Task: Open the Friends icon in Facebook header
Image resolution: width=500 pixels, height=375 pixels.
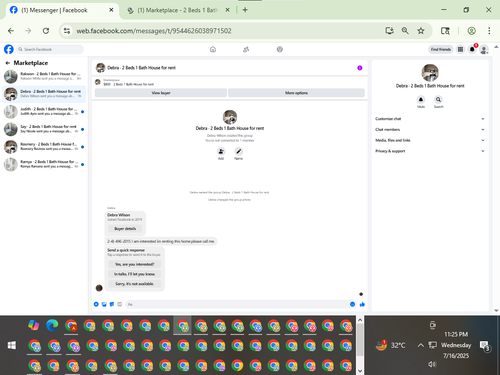Action: coord(246,49)
